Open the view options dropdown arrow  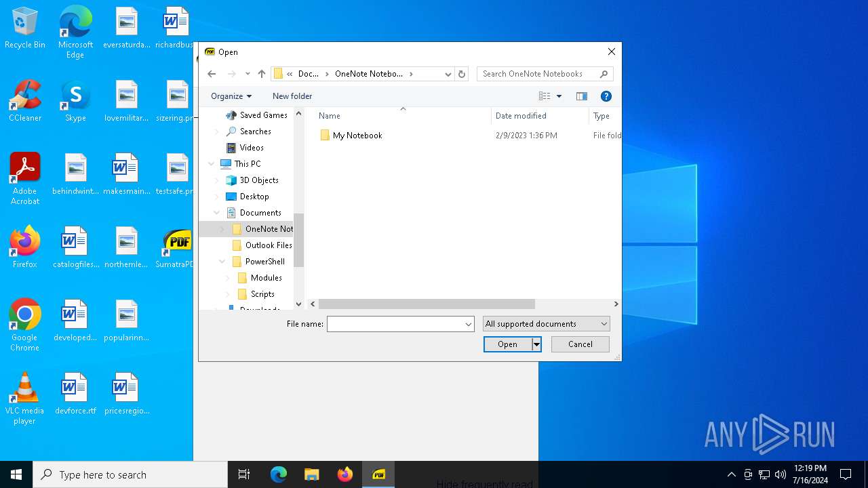coord(559,96)
